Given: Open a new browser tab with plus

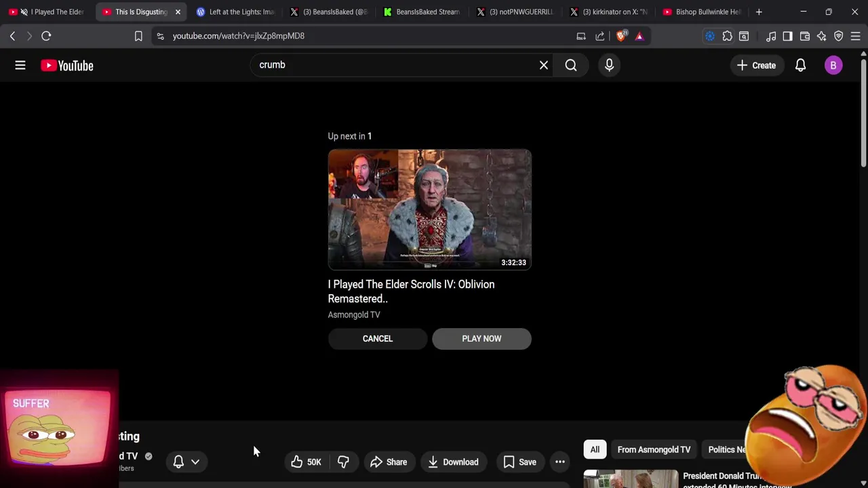Looking at the screenshot, I should 759,12.
